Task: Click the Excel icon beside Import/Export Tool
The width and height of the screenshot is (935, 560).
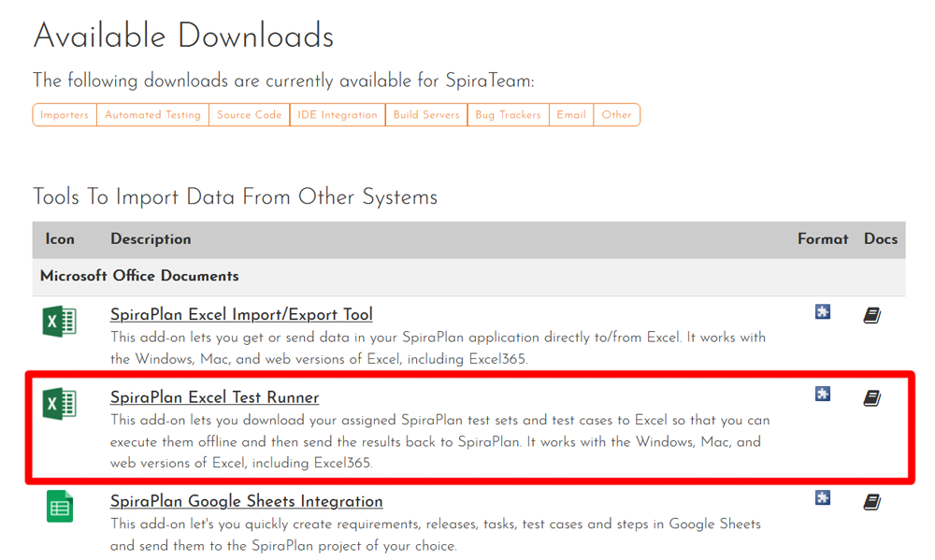Action: click(x=58, y=321)
